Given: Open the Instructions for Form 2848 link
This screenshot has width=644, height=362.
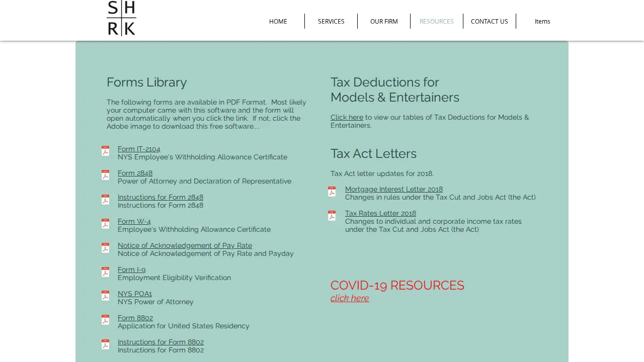Looking at the screenshot, I should click(160, 197).
